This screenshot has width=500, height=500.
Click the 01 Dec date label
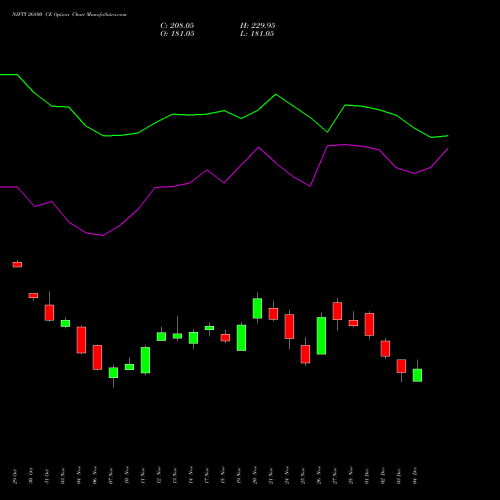click(367, 476)
